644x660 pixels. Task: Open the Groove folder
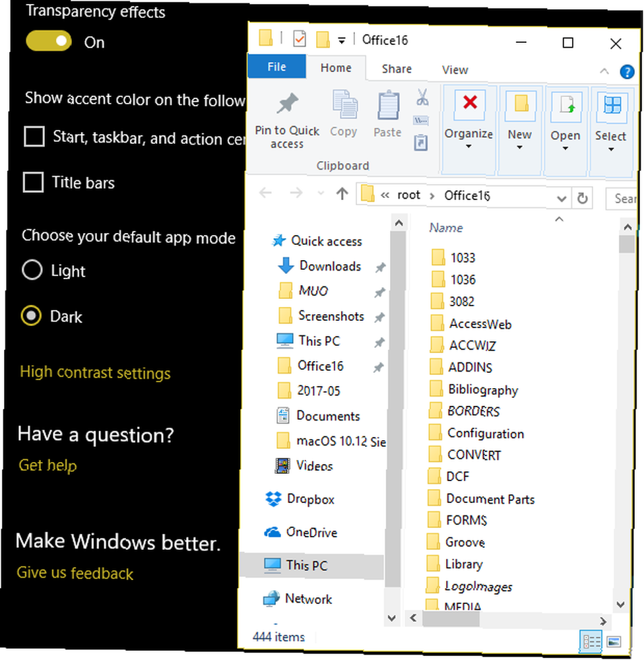coord(456,542)
